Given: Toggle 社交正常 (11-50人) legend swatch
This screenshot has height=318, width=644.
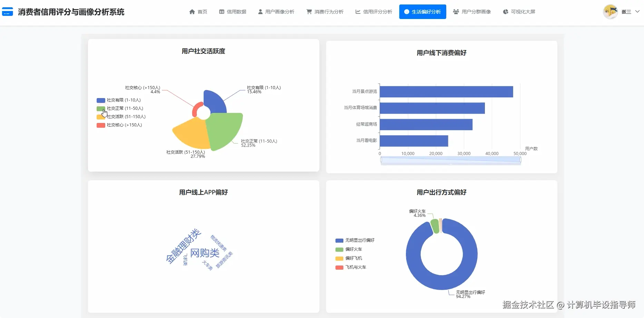Looking at the screenshot, I should (x=101, y=109).
